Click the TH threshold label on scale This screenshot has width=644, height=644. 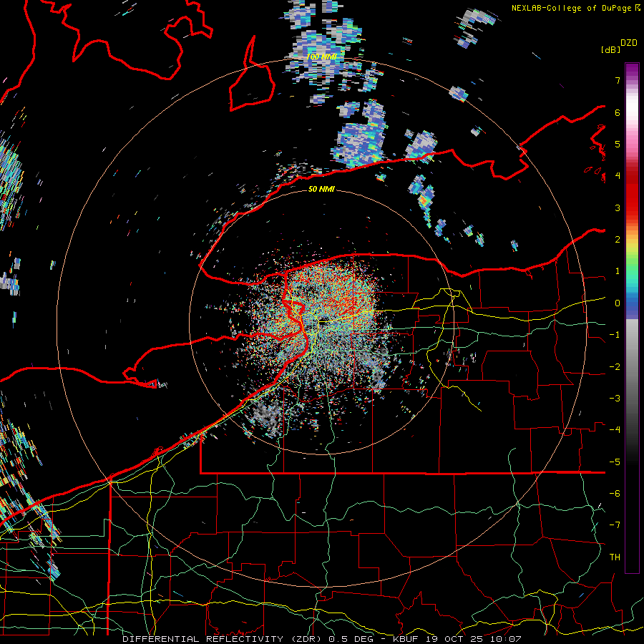(615, 557)
